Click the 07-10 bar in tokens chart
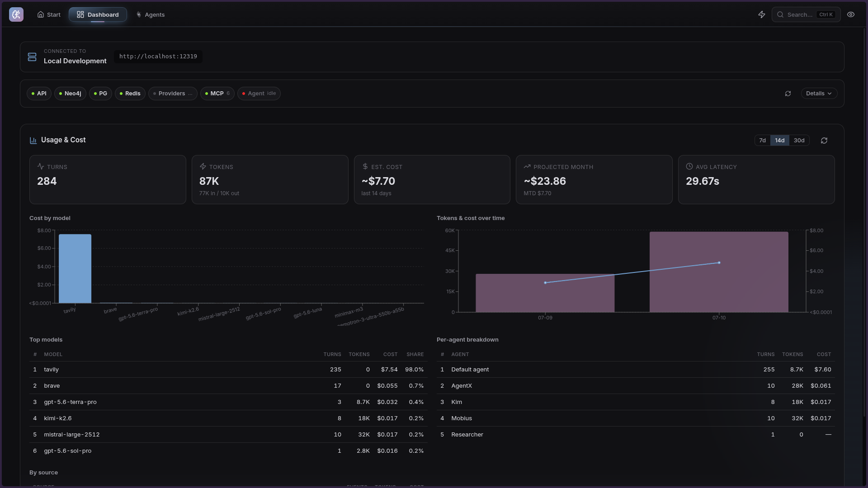Viewport: 868px width, 488px height. (x=719, y=272)
